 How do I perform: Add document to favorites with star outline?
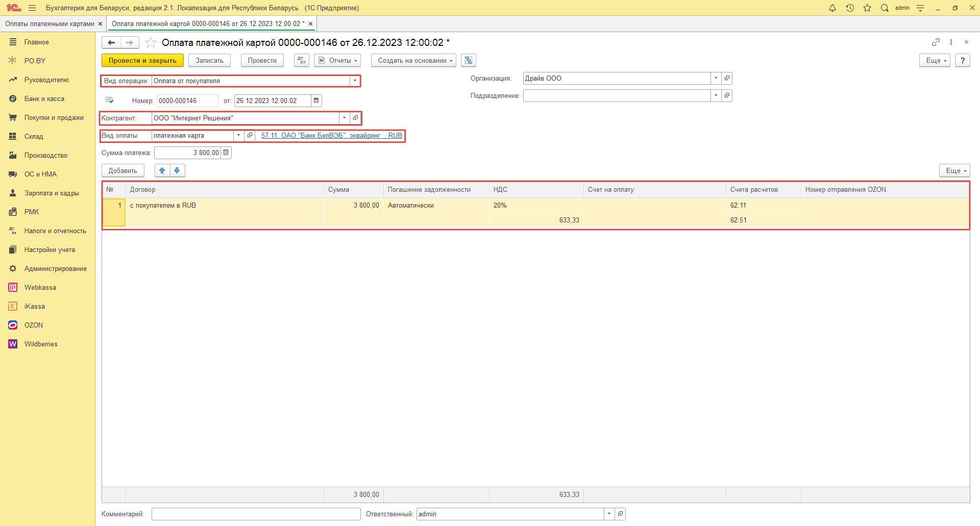(x=151, y=42)
